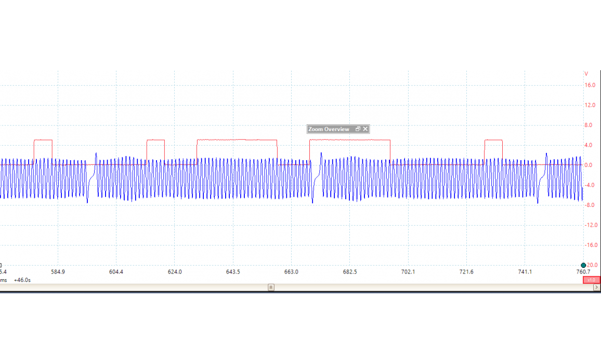Viewport: 601px width, 364px height.
Task: Click the red pulse near 721.6 to 741.1
Action: [493, 140]
